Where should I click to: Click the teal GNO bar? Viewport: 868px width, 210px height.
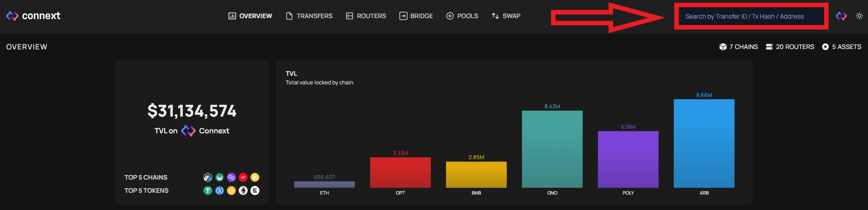click(552, 149)
